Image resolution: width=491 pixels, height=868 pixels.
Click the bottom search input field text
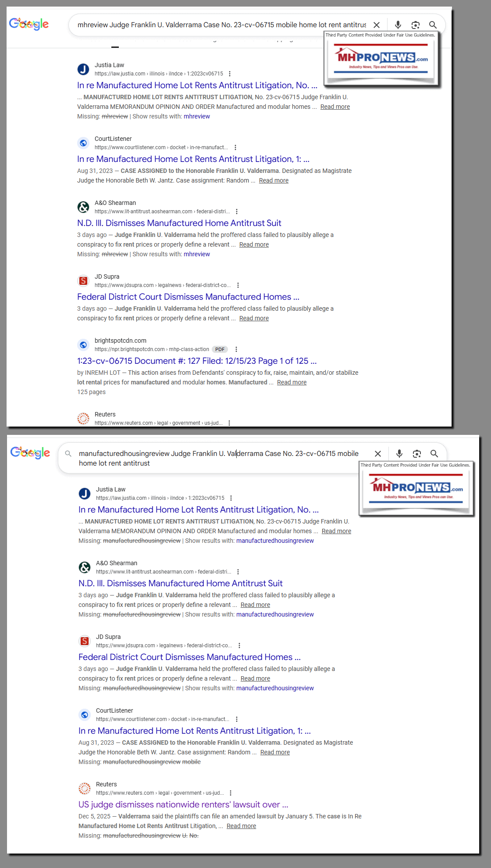point(218,458)
